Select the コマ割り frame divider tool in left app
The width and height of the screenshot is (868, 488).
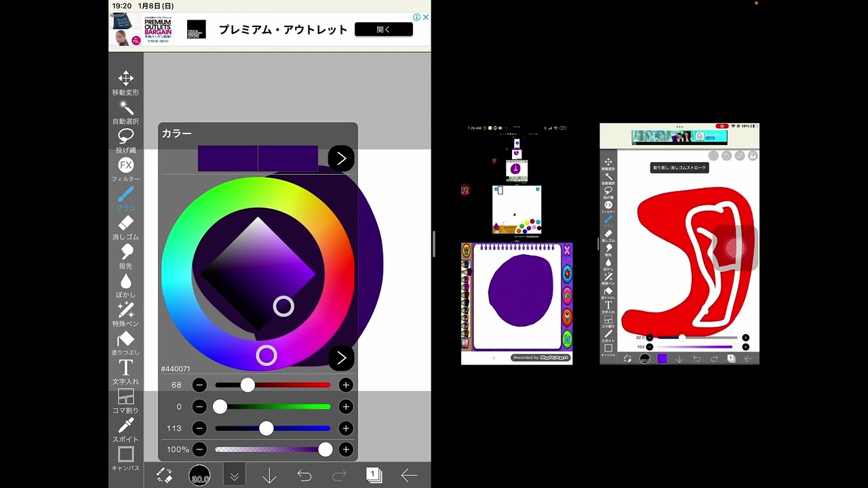125,401
